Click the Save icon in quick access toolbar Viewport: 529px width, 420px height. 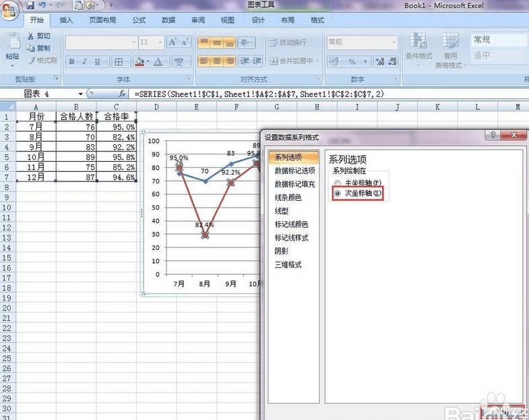click(x=30, y=5)
